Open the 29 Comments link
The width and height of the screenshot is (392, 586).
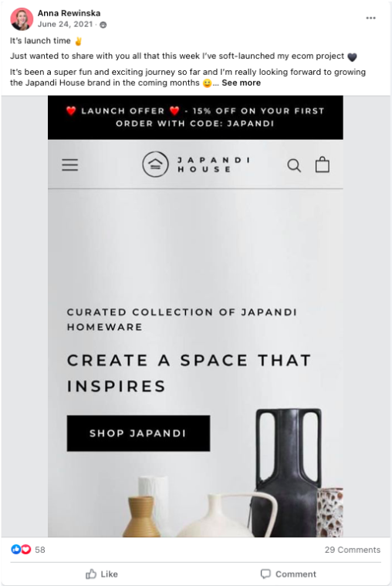click(353, 550)
